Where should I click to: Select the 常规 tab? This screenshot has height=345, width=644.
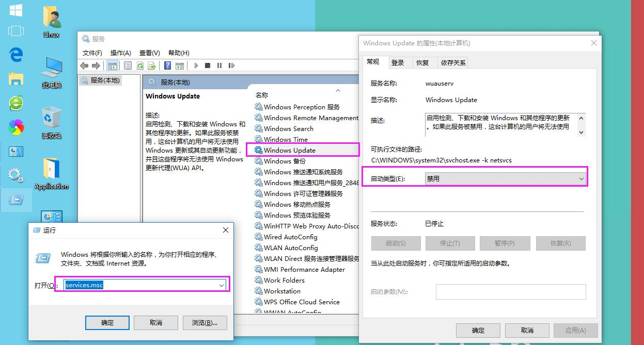point(373,61)
